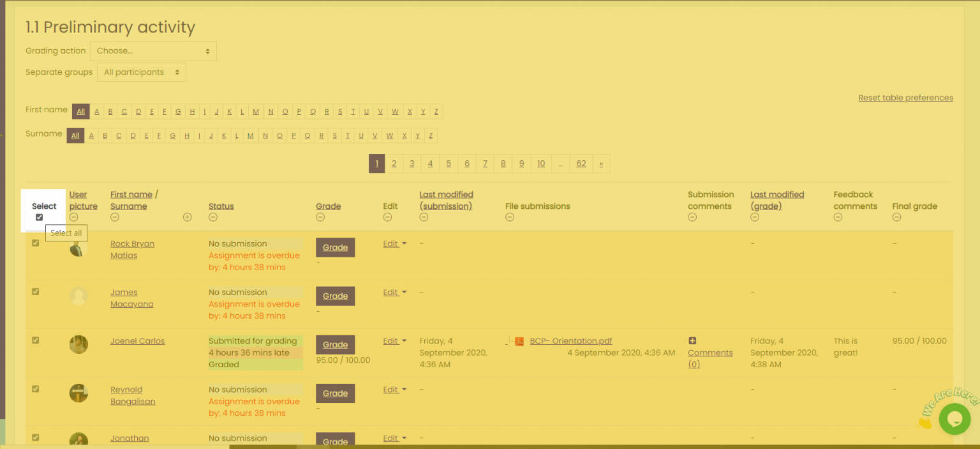
Task: Open Edit menu for James Macayana
Action: tap(394, 293)
